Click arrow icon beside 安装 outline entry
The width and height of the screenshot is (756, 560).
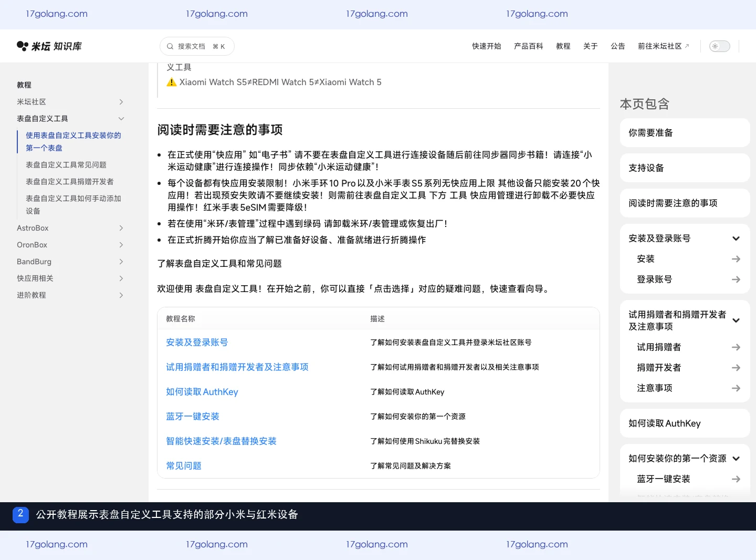(736, 259)
